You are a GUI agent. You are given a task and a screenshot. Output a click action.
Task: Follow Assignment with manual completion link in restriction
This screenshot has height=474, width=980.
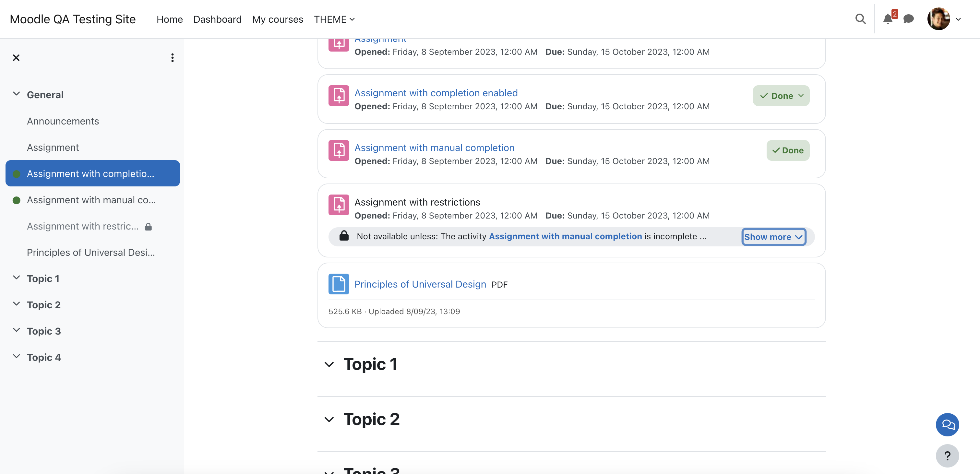tap(565, 236)
